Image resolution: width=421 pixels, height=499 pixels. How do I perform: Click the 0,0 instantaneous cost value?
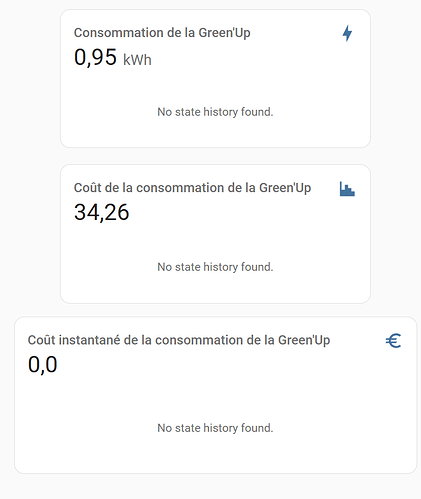[43, 365]
